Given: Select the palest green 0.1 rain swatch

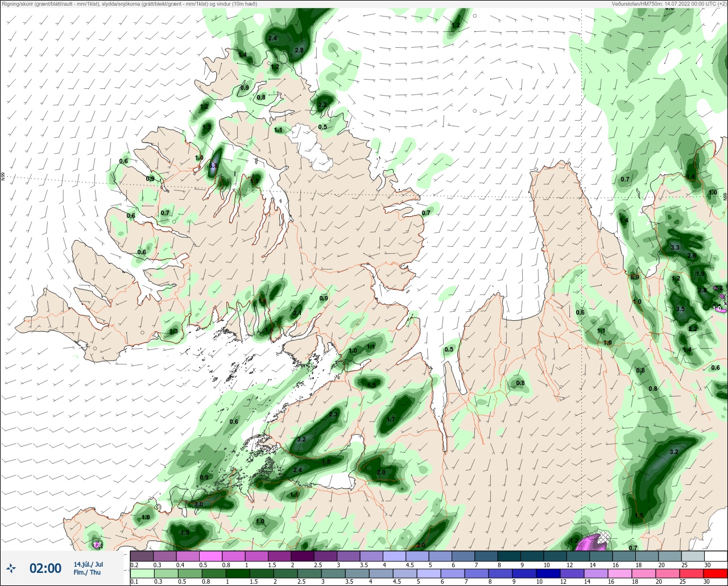Looking at the screenshot, I should (x=142, y=573).
